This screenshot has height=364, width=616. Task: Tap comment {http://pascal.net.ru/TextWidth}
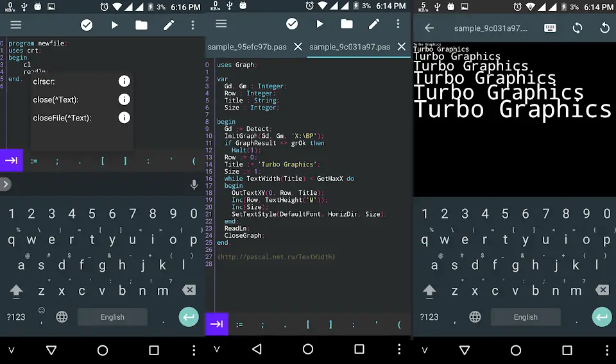click(276, 257)
